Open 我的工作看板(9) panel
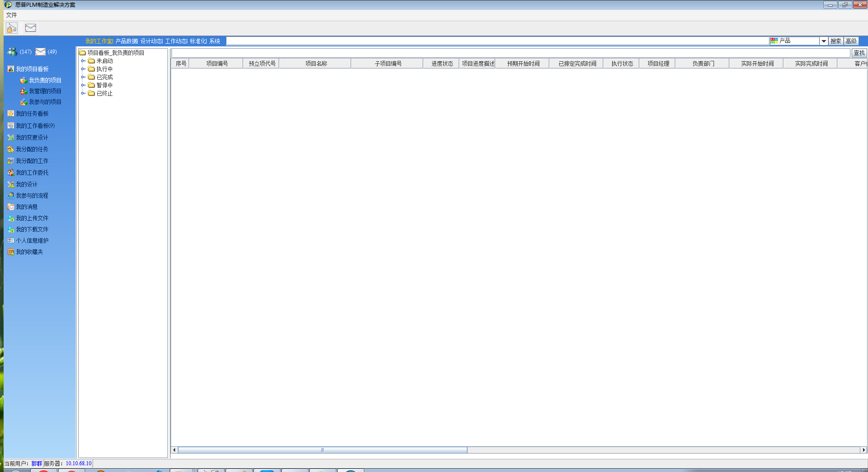This screenshot has width=868, height=472. pyautogui.click(x=35, y=125)
